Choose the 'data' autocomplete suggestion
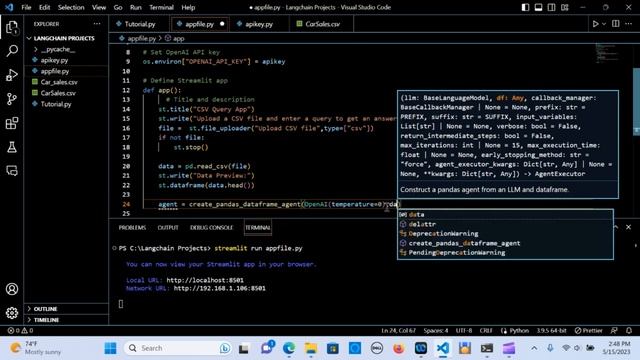This screenshot has width=640, height=360. click(505, 215)
